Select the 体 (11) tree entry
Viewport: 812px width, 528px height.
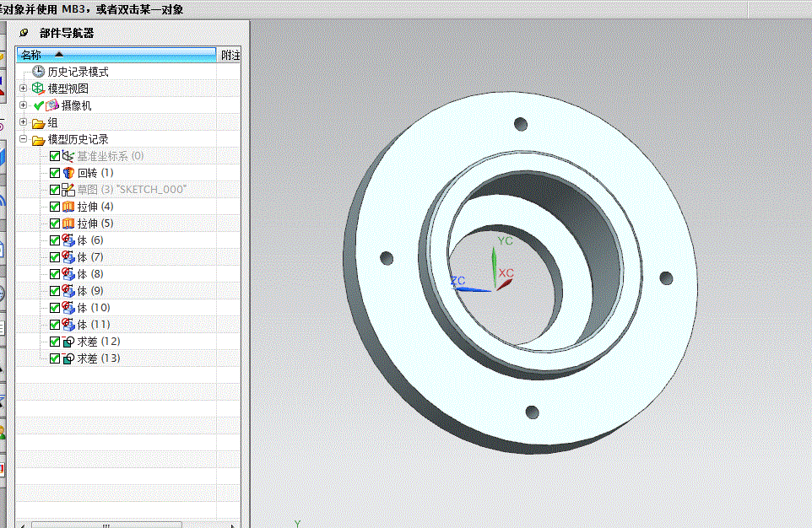click(x=94, y=325)
